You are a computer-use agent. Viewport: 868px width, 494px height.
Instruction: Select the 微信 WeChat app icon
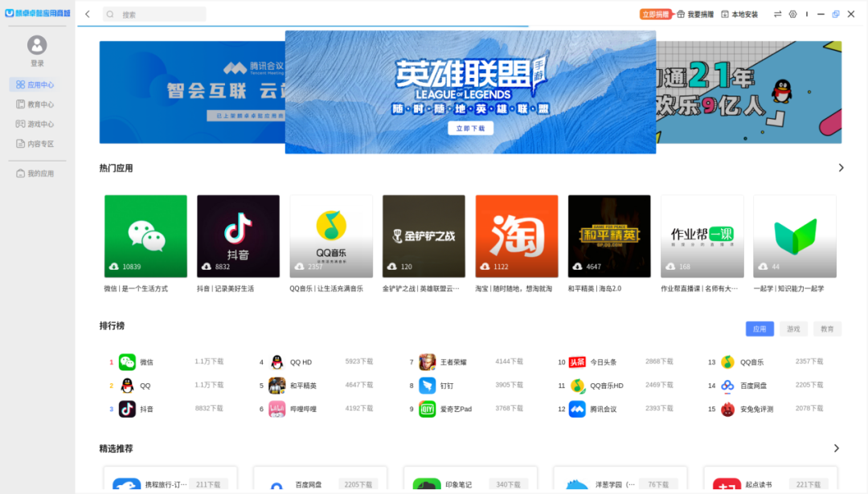145,235
